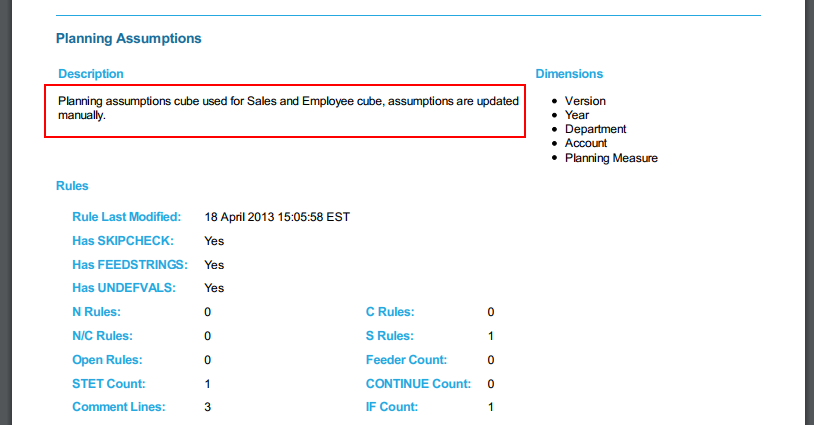Click the highlighted planning assumptions description text
Viewport: 814px width, 425px height.
click(287, 108)
